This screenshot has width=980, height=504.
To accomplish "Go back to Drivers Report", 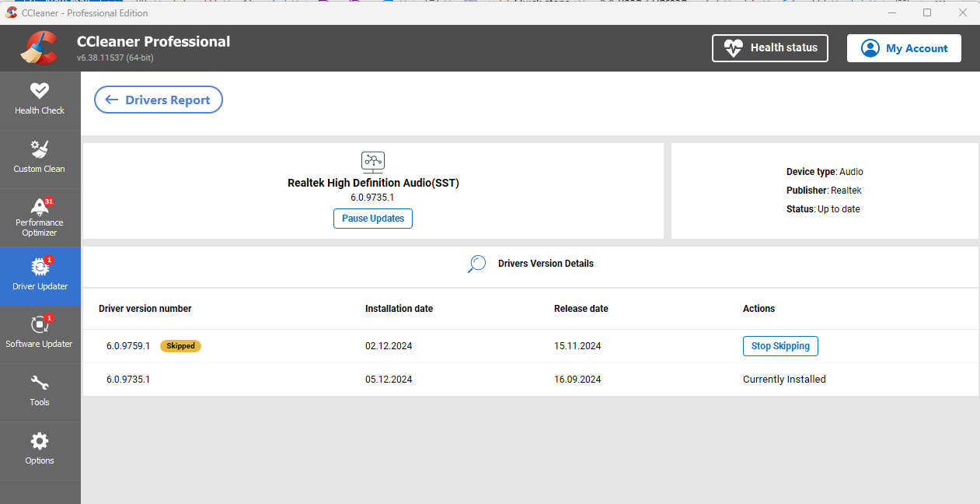I will tap(159, 100).
